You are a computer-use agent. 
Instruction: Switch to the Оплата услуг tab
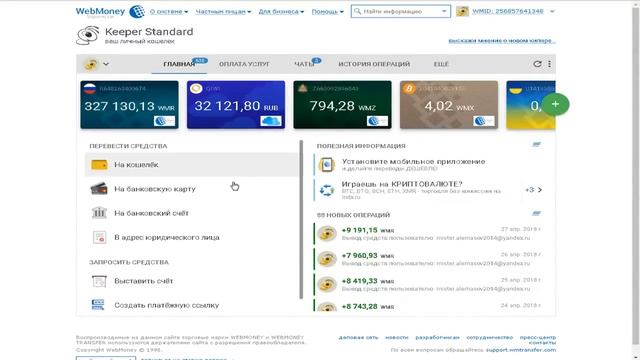[x=244, y=64]
